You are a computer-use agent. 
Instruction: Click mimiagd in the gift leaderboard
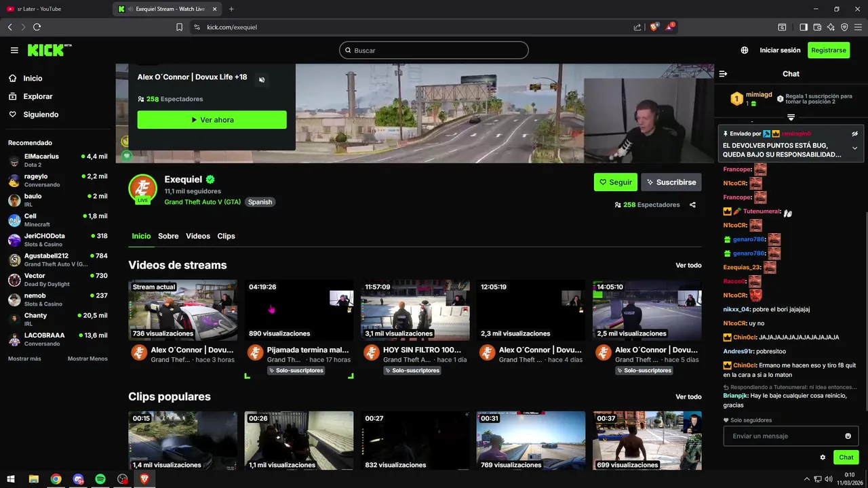click(759, 95)
